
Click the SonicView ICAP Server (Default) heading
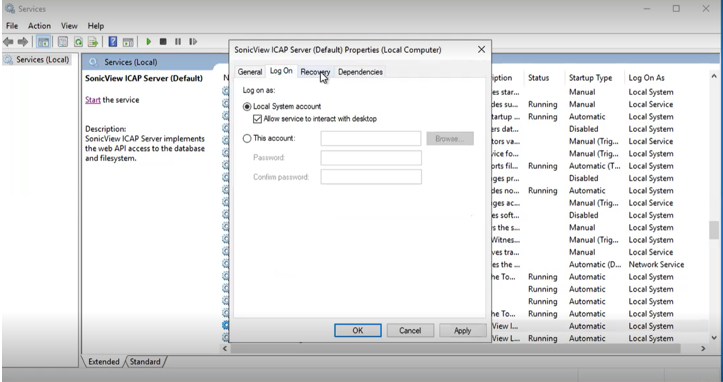click(144, 78)
